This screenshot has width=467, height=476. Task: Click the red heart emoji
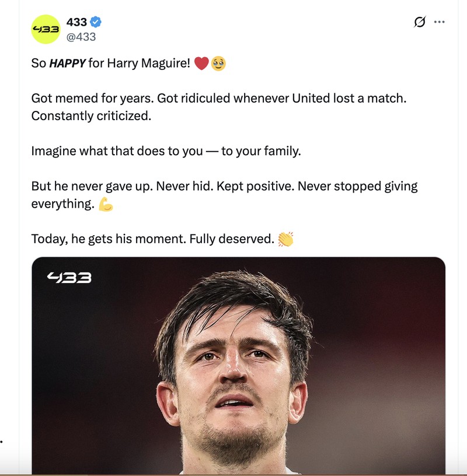pyautogui.click(x=201, y=63)
